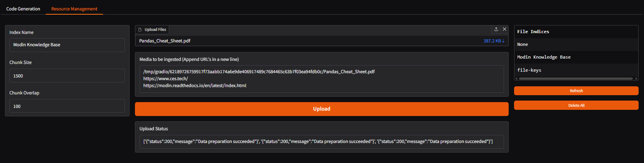Click the Chunk Size input field
Image resolution: width=644 pixels, height=163 pixels.
(67, 76)
